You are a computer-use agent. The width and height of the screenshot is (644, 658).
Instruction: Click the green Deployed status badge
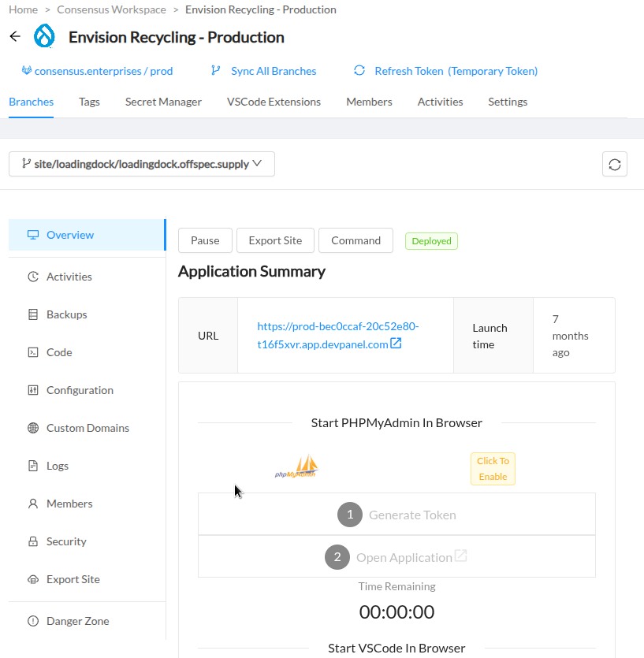click(x=431, y=241)
